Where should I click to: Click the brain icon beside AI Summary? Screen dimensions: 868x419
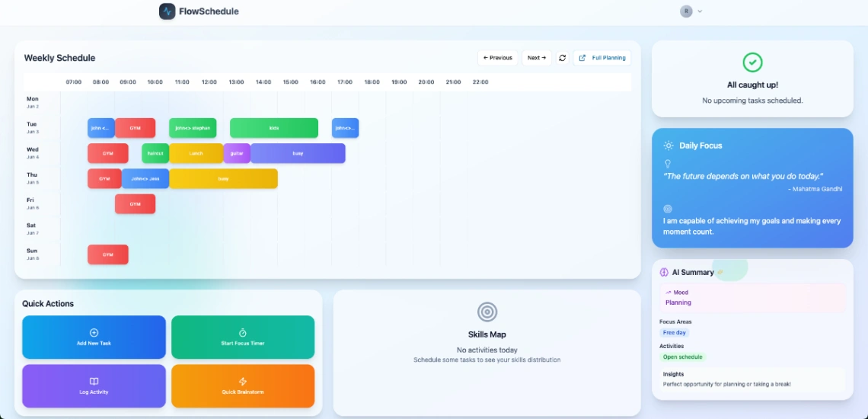click(664, 273)
